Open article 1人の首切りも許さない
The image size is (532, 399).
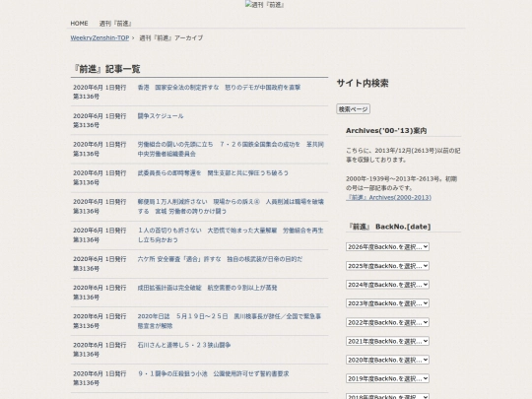(231, 234)
